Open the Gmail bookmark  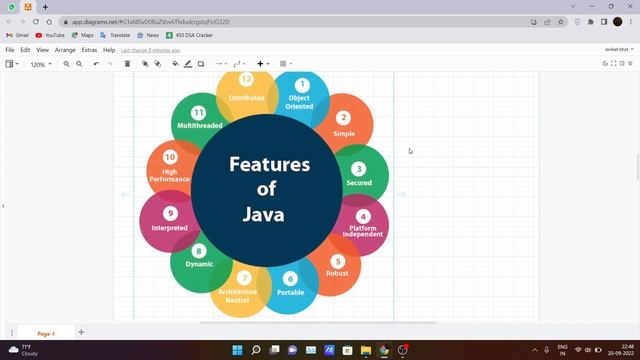pos(17,36)
